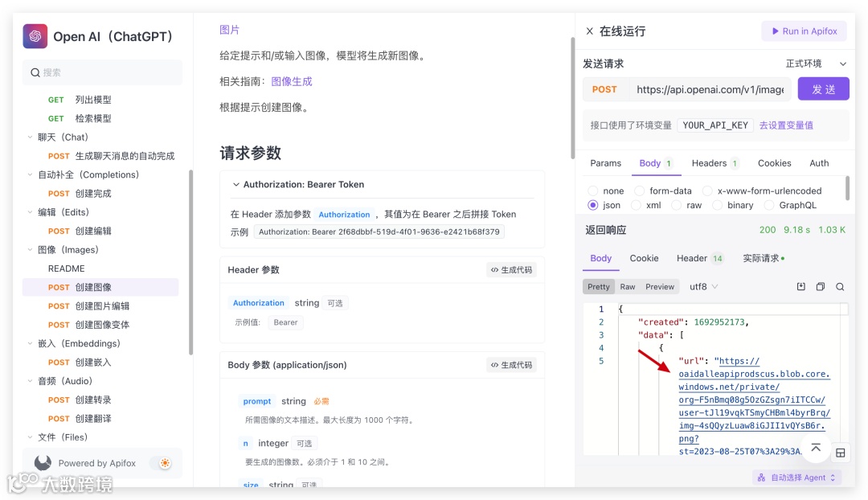The width and height of the screenshot is (868, 500).
Task: Click the sidebar vertical scrollbar
Action: [x=191, y=261]
